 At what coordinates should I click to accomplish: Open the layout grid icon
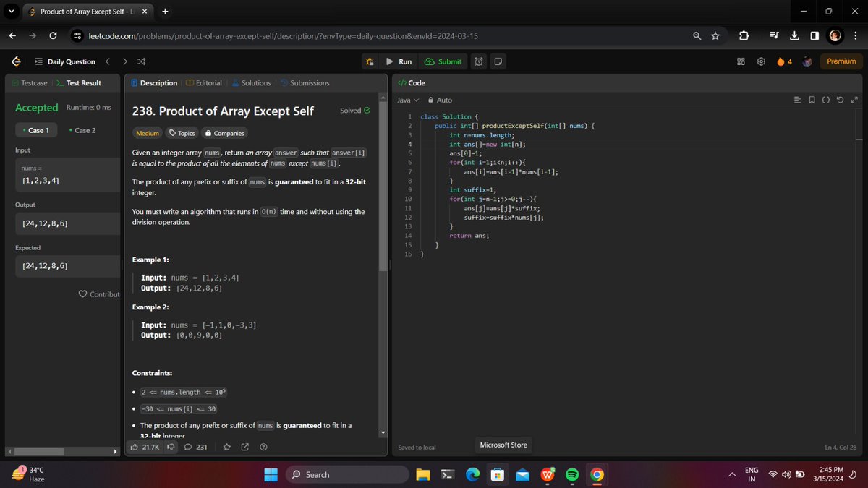pos(741,61)
